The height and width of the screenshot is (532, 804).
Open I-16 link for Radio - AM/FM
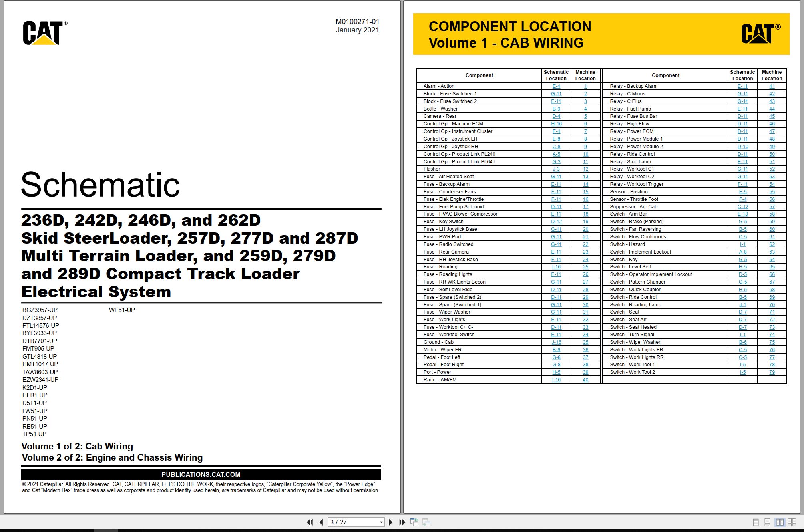coord(556,380)
